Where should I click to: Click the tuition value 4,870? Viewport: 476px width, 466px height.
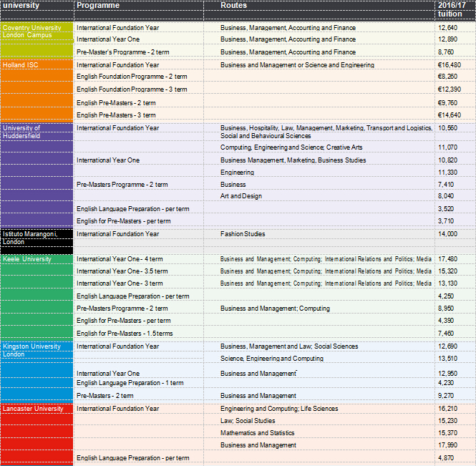point(446,458)
